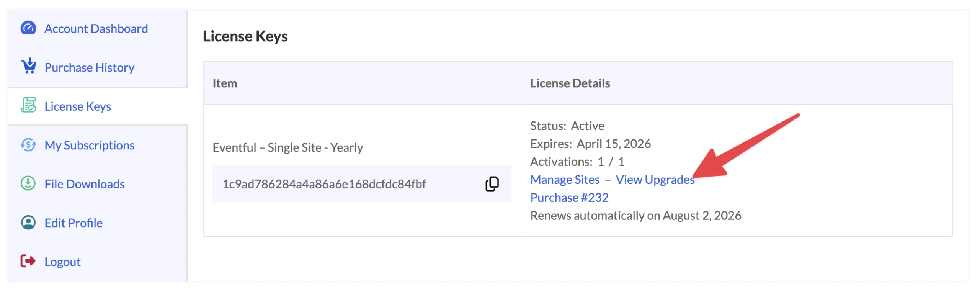Click the My Subscriptions refresh-dollar icon
980x293 pixels.
click(28, 145)
